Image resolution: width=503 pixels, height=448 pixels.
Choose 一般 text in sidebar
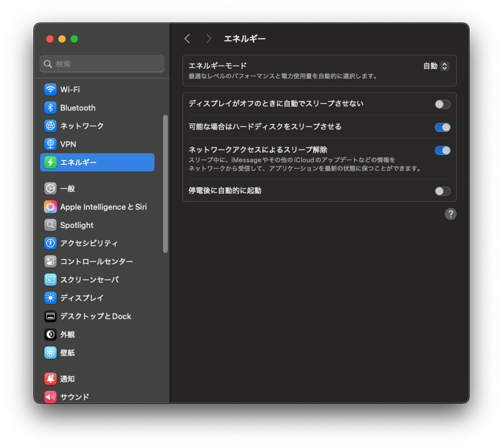point(68,188)
